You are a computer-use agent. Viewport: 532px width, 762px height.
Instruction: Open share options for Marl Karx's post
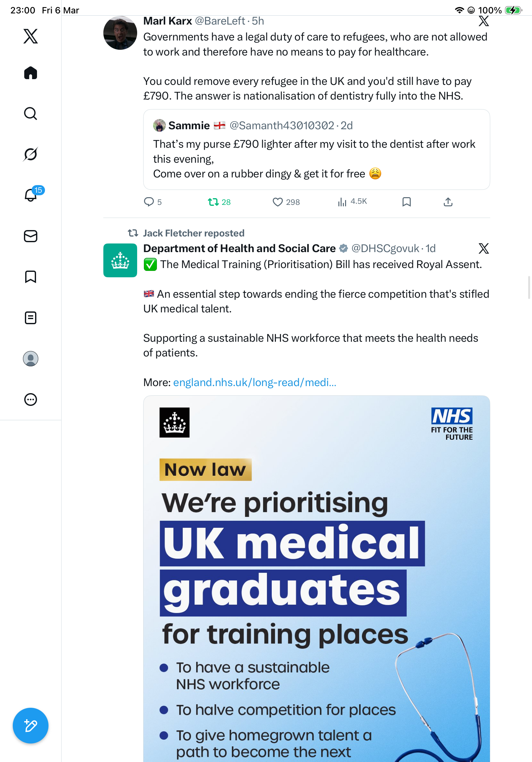coord(448,202)
